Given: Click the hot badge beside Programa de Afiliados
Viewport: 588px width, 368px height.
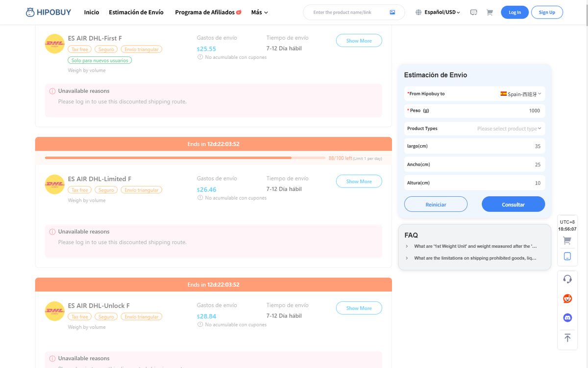Looking at the screenshot, I should coord(239,12).
